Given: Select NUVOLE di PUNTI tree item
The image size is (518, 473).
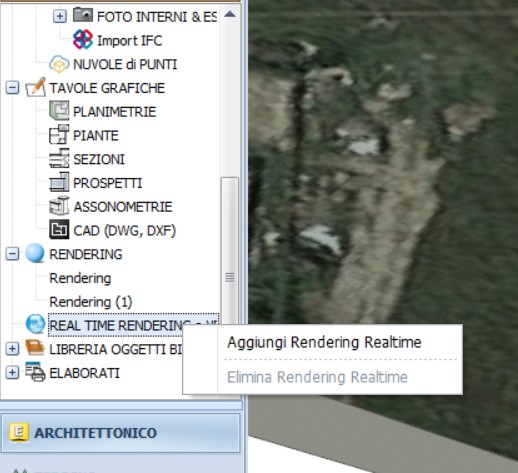Looking at the screenshot, I should tap(125, 64).
